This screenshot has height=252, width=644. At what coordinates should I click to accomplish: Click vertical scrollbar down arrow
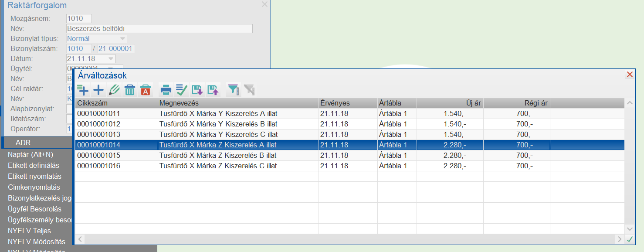[630, 229]
